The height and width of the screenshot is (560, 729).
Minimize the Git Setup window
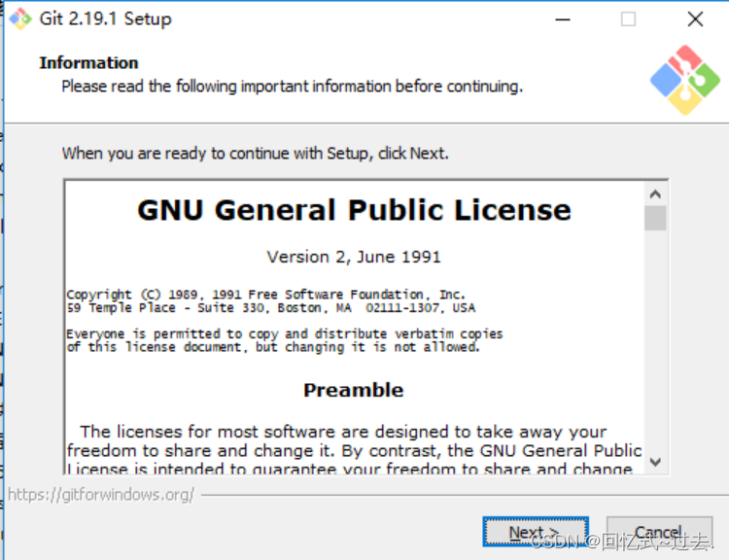[563, 19]
